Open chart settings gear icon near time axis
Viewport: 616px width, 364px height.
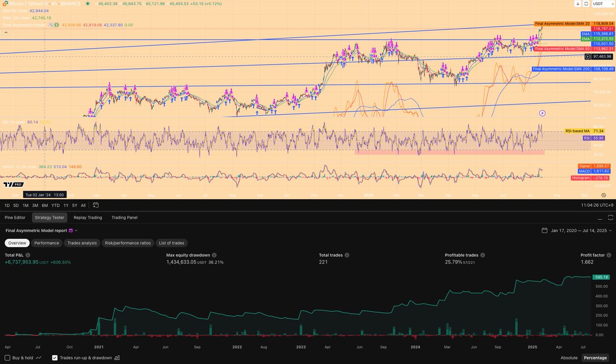(604, 195)
